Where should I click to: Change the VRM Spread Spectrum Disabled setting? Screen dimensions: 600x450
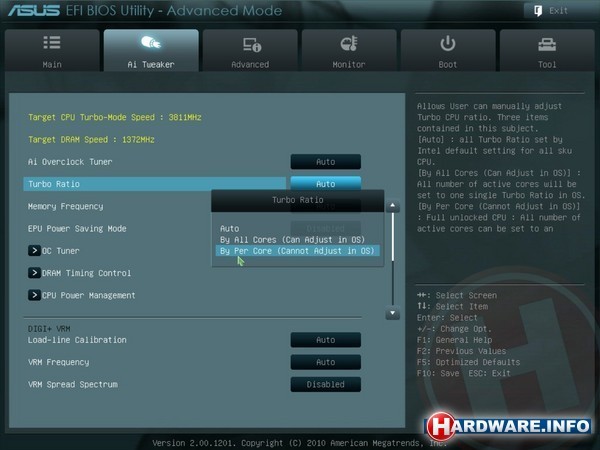(325, 384)
